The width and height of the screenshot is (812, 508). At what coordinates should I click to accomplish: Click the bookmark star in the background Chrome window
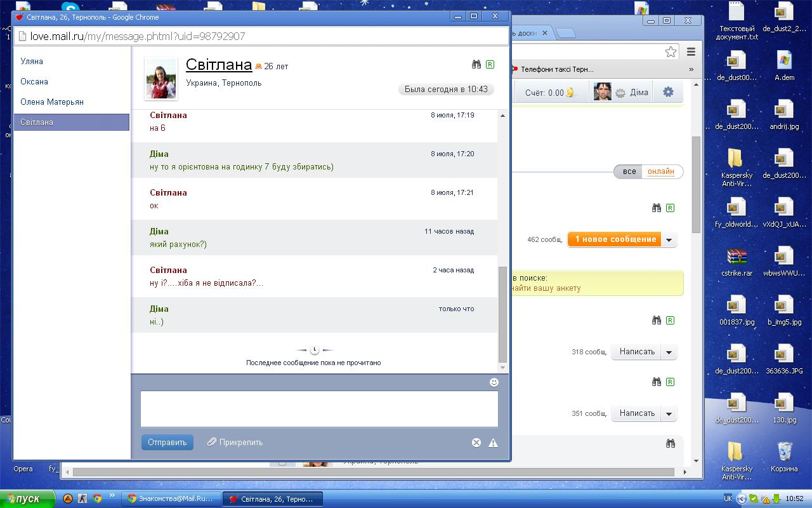tap(671, 52)
